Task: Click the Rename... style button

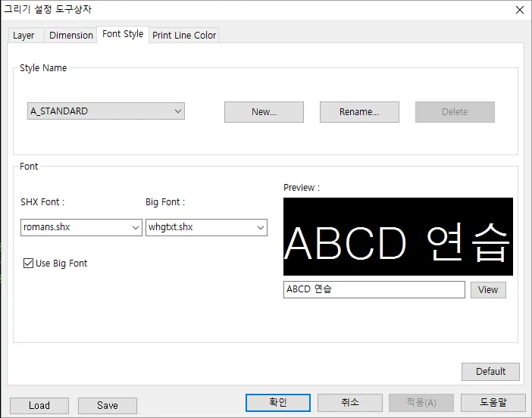Action: point(359,112)
